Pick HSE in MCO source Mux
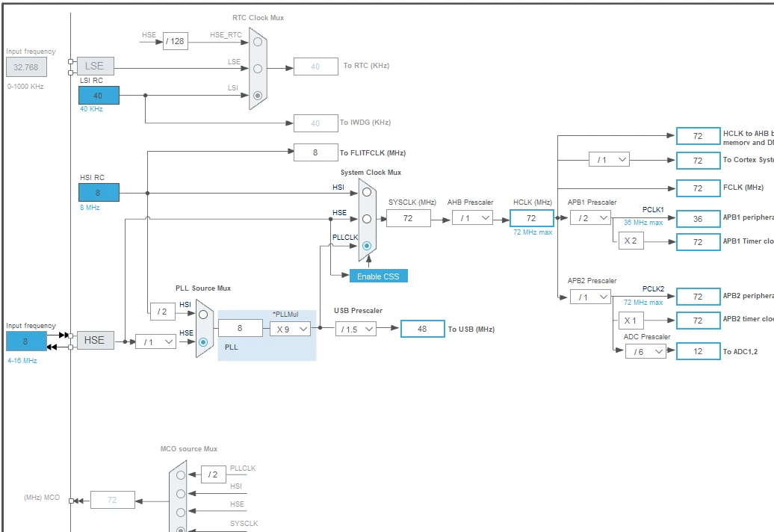The height and width of the screenshot is (532, 774). [x=181, y=513]
